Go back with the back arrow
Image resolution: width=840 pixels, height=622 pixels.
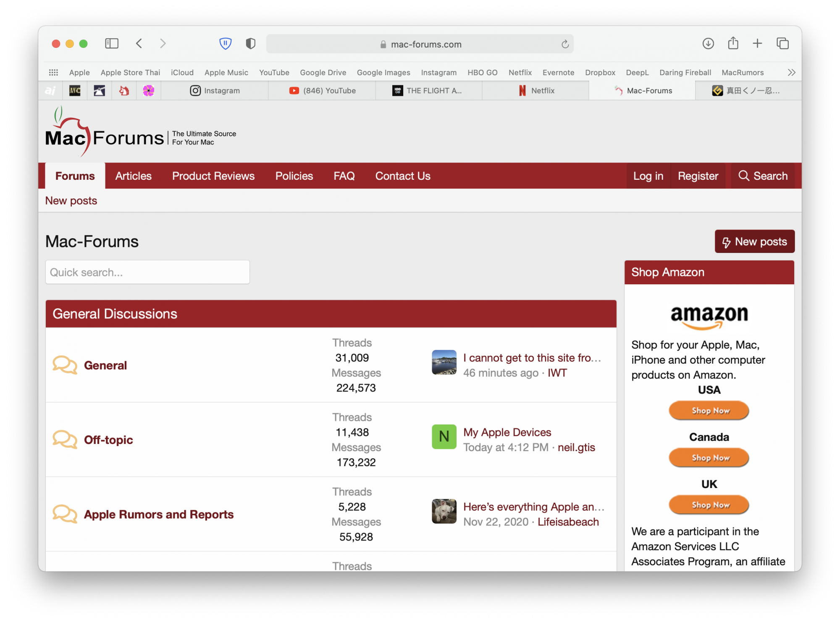(x=139, y=44)
